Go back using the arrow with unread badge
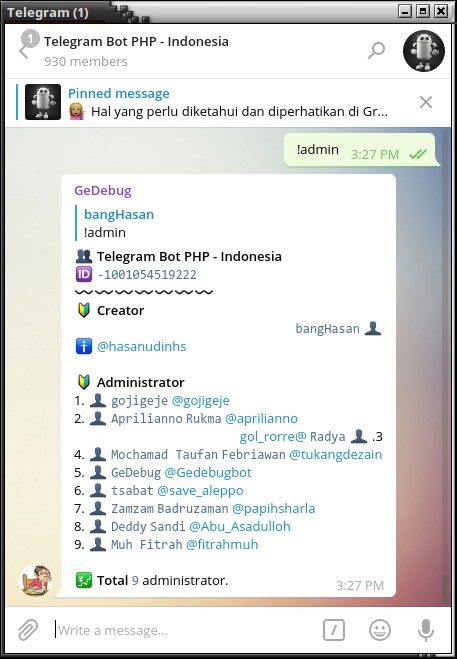This screenshot has width=457, height=659. click(27, 45)
